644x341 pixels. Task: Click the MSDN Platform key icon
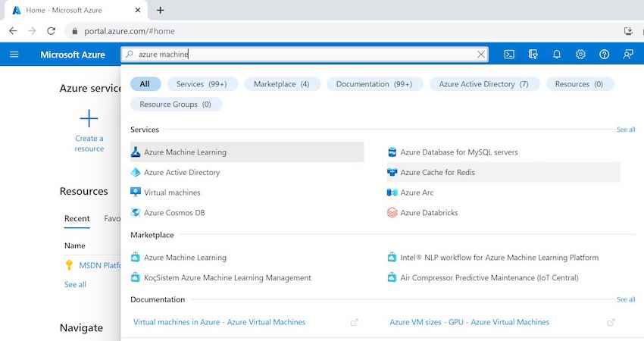pos(69,265)
